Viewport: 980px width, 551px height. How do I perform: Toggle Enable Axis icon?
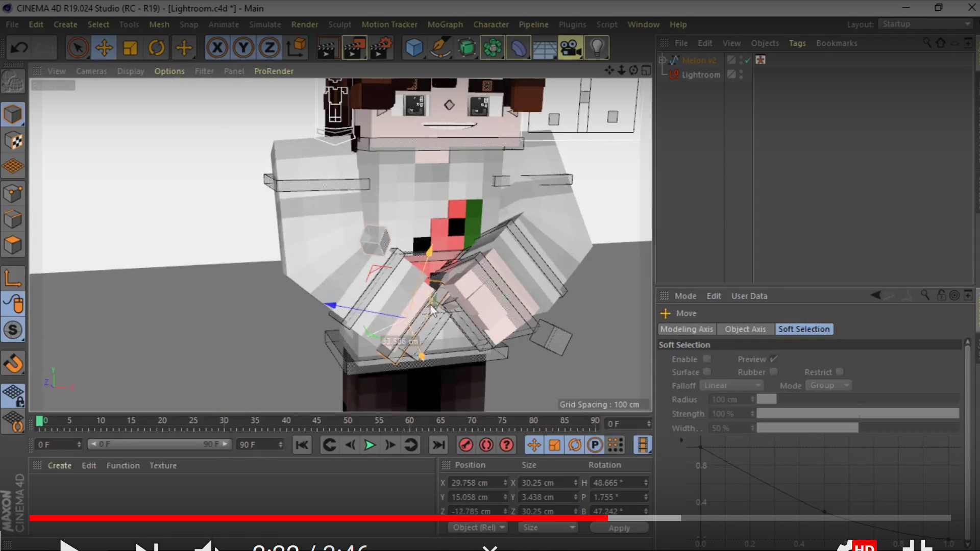click(13, 278)
